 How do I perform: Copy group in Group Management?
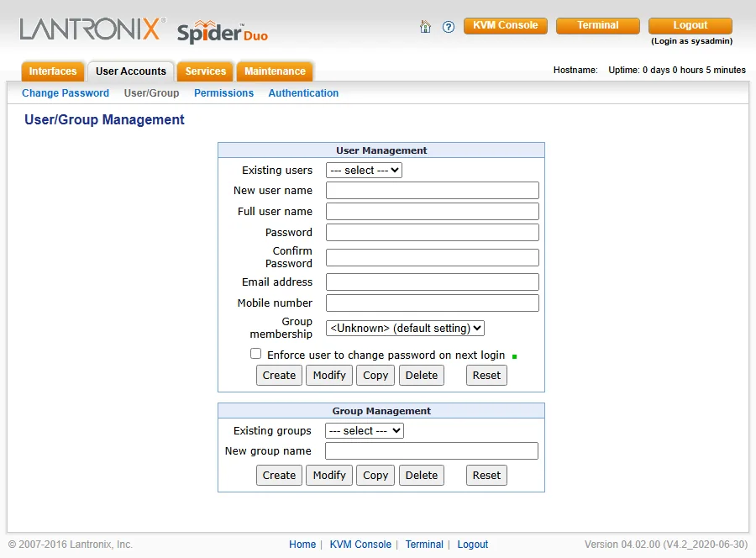point(375,475)
